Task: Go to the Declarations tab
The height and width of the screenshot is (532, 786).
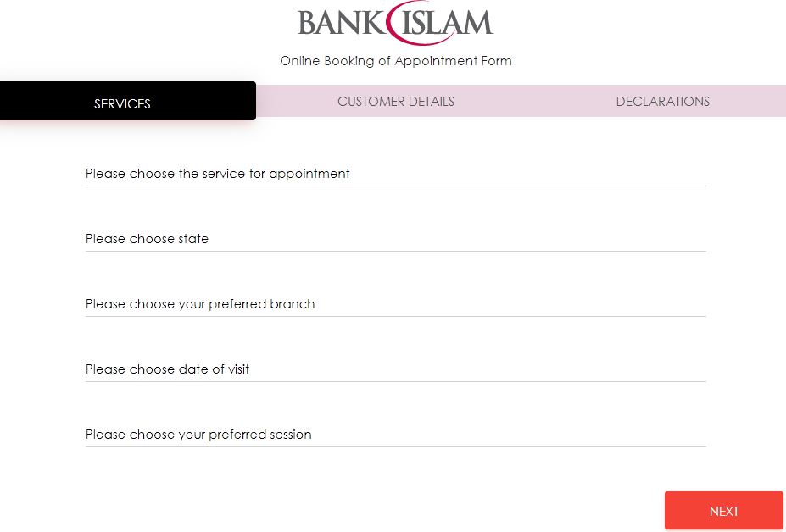Action: 662,101
